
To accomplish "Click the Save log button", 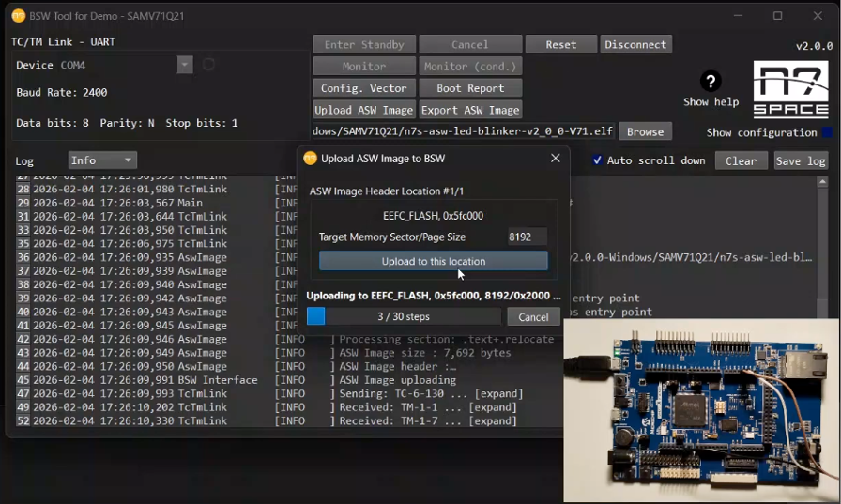I will (x=801, y=160).
